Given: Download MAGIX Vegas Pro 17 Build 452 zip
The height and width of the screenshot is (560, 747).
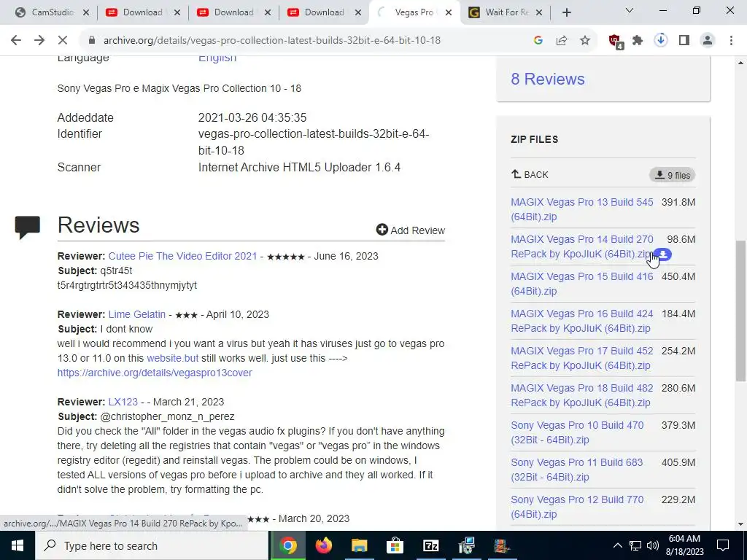Looking at the screenshot, I should tap(581, 357).
